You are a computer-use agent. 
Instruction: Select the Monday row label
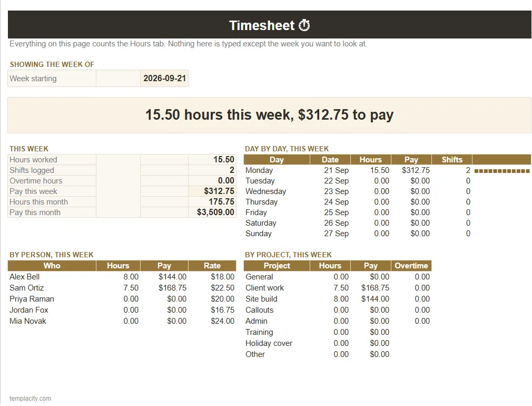point(259,170)
